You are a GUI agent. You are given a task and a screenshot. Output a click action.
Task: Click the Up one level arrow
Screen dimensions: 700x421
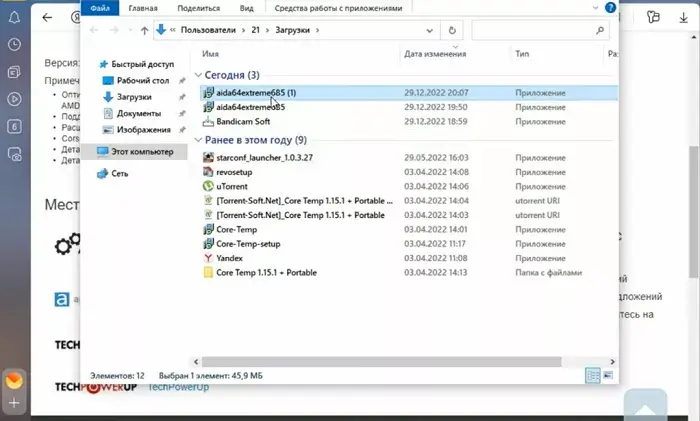(145, 30)
